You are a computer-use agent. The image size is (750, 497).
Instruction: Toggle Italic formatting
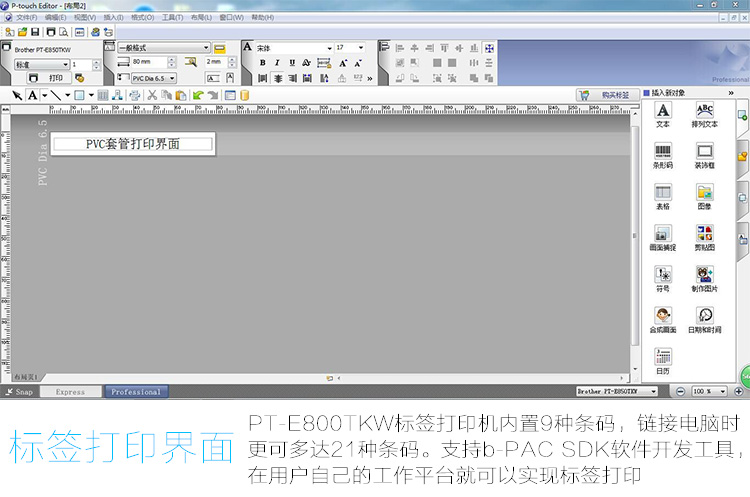[277, 63]
